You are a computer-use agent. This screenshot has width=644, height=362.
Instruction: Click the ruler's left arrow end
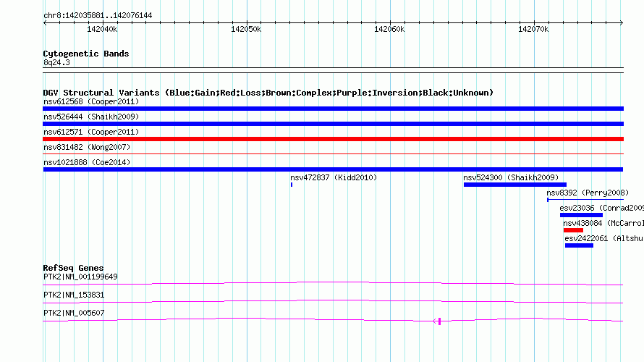45,22
